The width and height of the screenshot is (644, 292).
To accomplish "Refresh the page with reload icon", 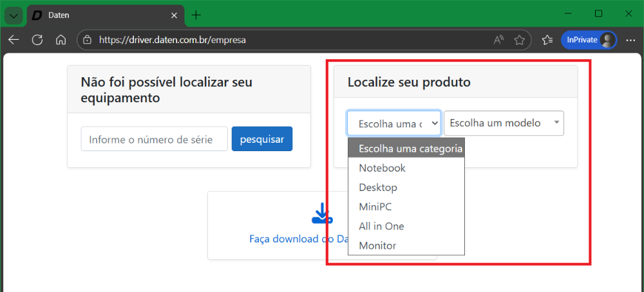I will tap(37, 40).
